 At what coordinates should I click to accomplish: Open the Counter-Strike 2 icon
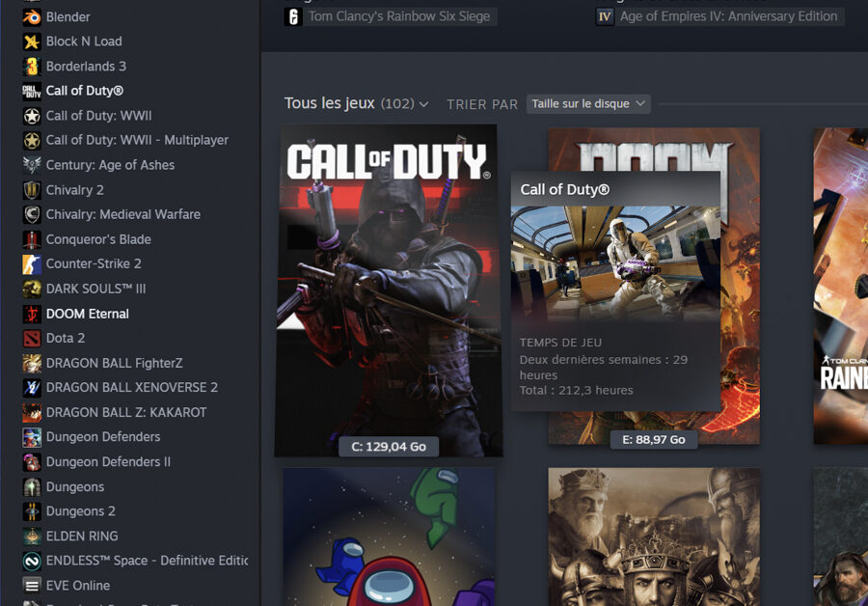[32, 264]
